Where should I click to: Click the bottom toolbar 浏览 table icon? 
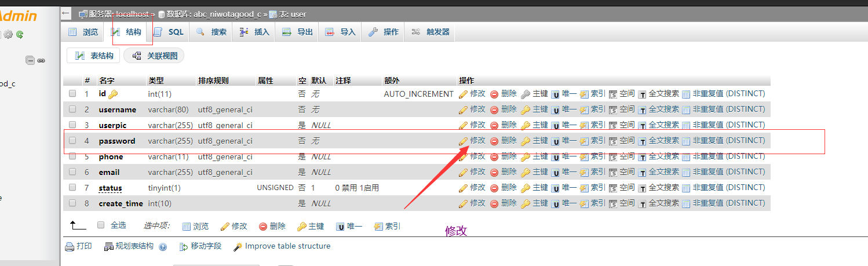(187, 227)
